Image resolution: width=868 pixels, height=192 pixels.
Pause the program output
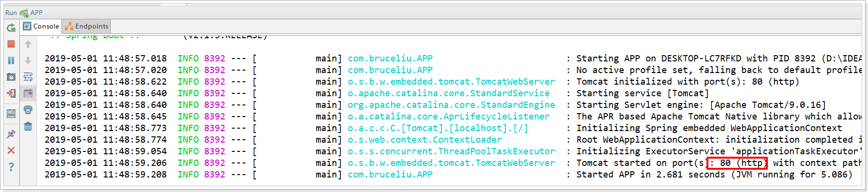(11, 60)
